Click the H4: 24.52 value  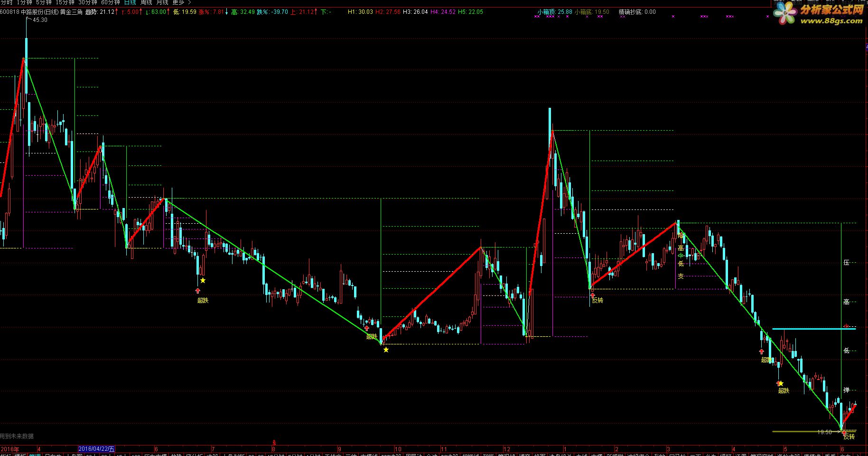(x=443, y=12)
